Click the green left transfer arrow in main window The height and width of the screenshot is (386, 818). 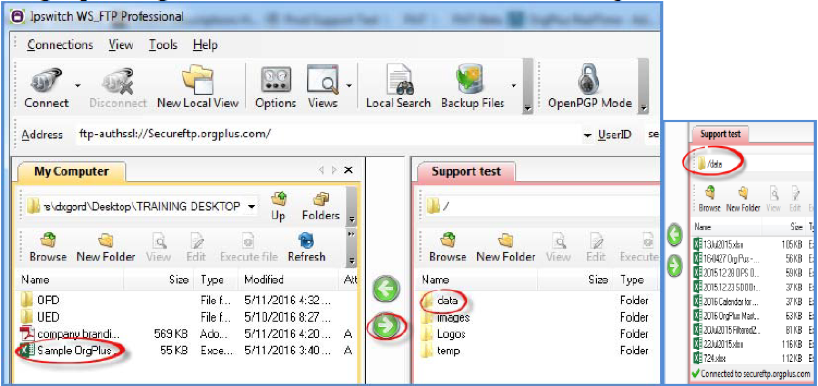tap(386, 289)
